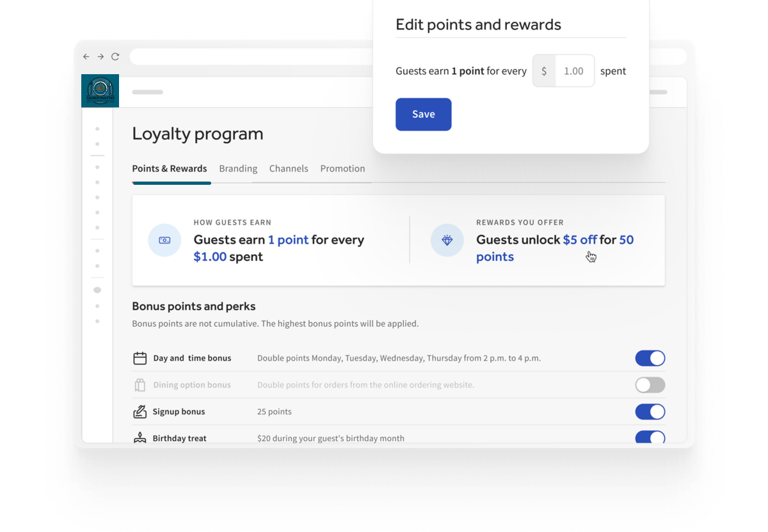Click the restaurant logo in the top-left corner
The width and height of the screenshot is (768, 532).
click(x=100, y=91)
